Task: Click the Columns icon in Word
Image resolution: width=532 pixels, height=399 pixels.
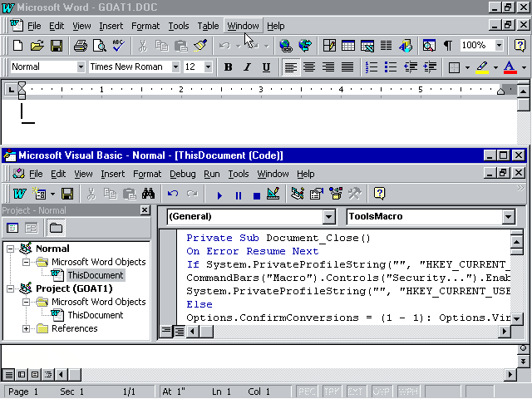Action: tap(386, 45)
